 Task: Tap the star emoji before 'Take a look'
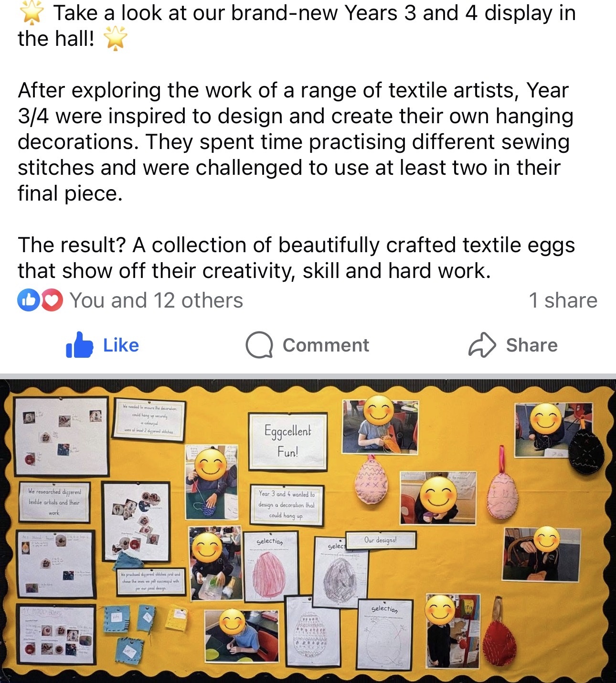32,13
